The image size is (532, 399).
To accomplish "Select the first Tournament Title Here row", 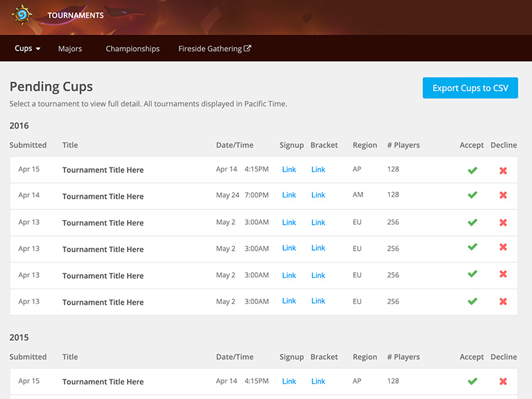I will 102,170.
